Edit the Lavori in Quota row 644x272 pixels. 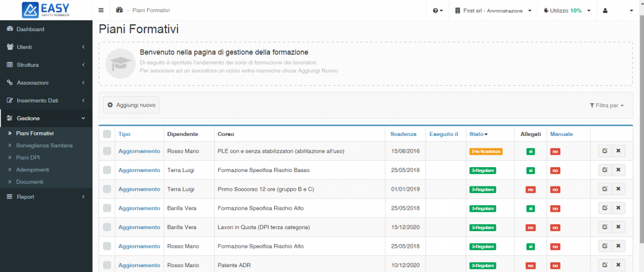coord(605,227)
